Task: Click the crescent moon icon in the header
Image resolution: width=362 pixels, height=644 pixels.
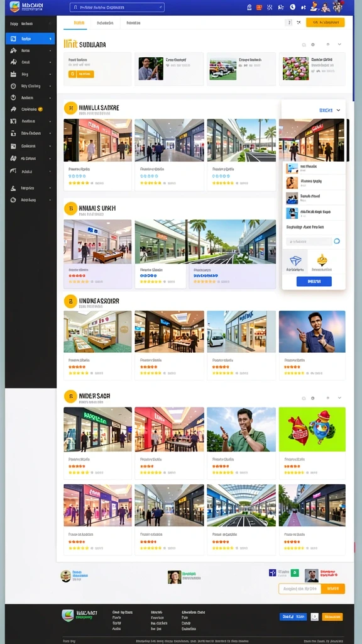Action: (293, 7)
